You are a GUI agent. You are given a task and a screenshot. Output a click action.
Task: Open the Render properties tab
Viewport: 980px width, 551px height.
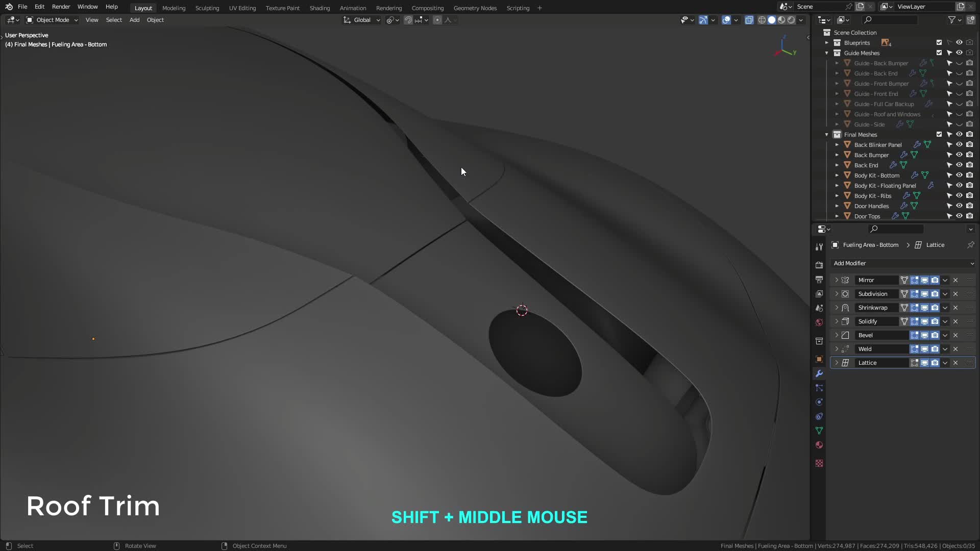pos(819,265)
